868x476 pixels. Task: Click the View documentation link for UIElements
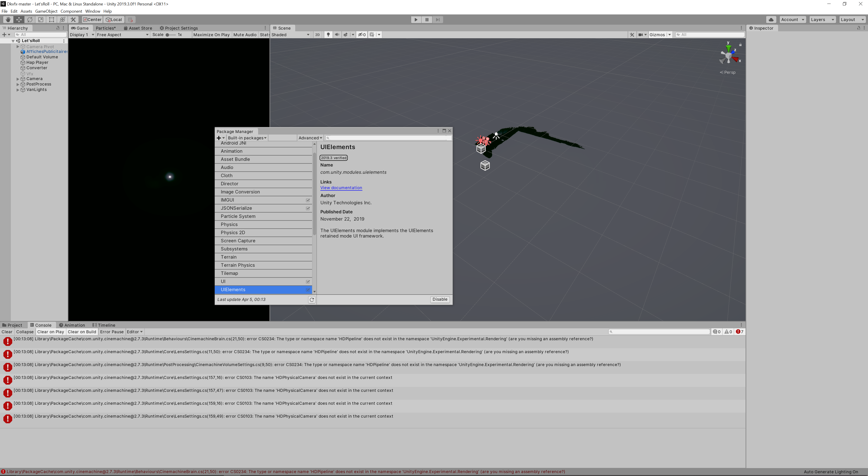(341, 188)
